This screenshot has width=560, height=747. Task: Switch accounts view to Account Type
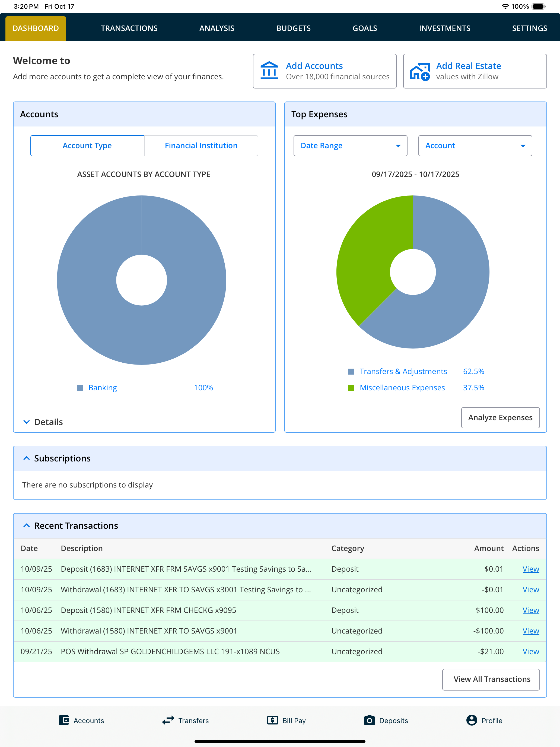pyautogui.click(x=87, y=145)
